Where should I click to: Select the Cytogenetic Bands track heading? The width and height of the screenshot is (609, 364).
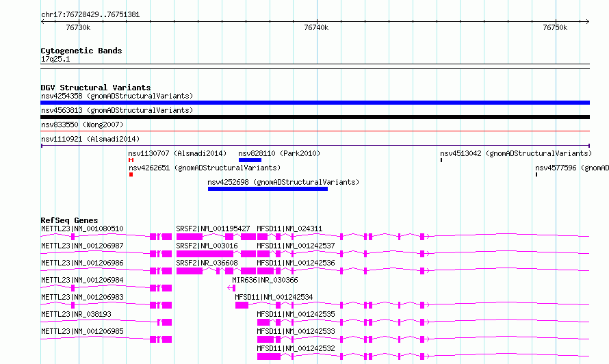pos(81,51)
